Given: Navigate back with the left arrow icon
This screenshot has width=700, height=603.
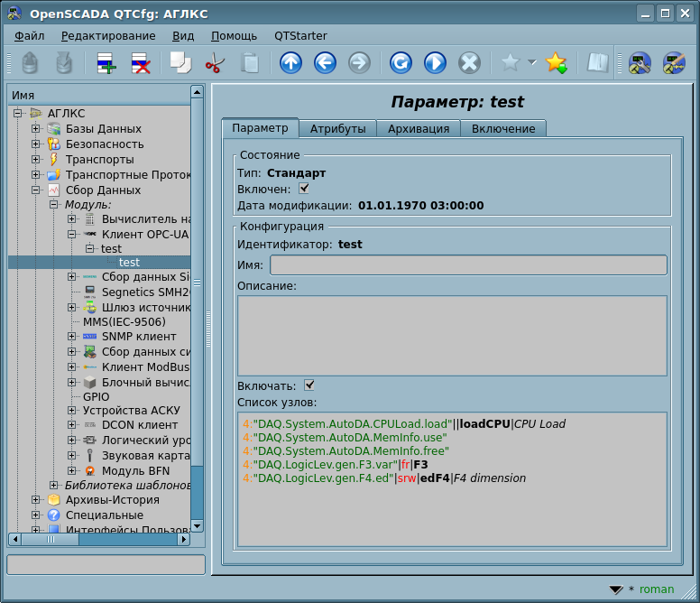Looking at the screenshot, I should pyautogui.click(x=325, y=63).
